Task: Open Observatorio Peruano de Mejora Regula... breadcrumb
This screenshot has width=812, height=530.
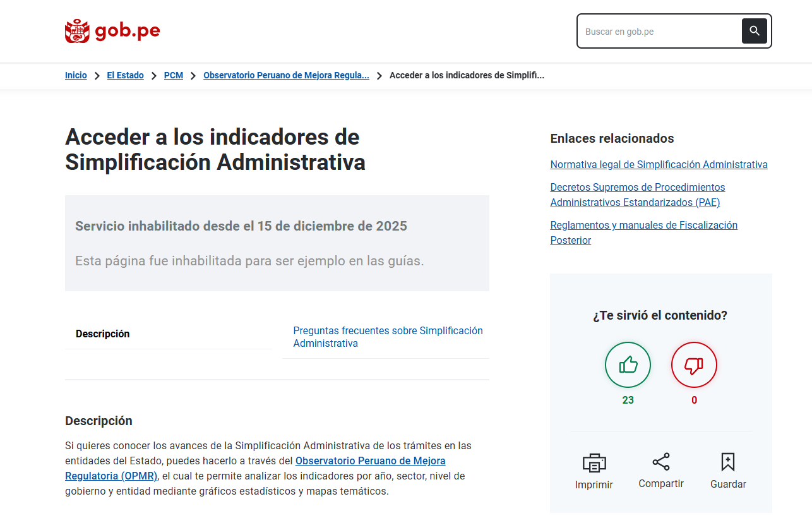Action: [x=286, y=75]
